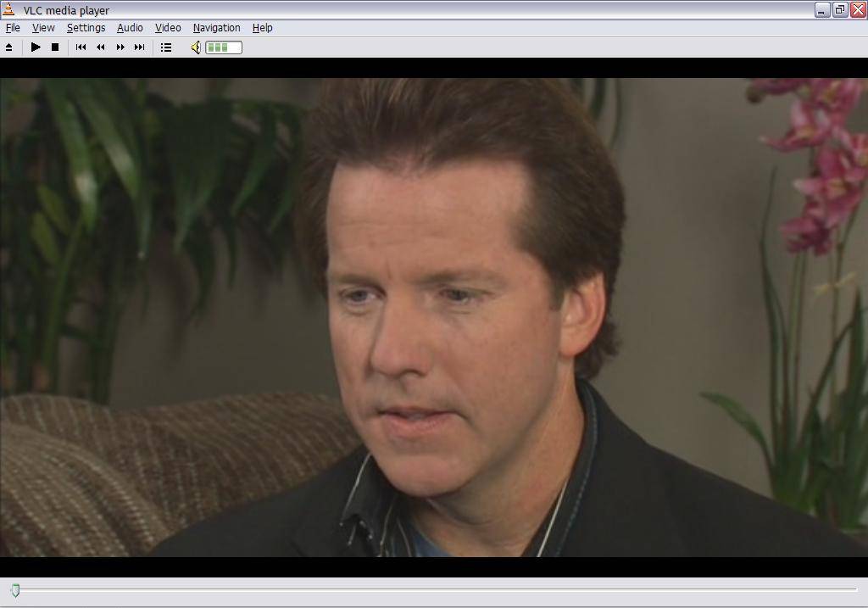Minimize the VLC media player window
This screenshot has height=608, width=868.
(822, 9)
